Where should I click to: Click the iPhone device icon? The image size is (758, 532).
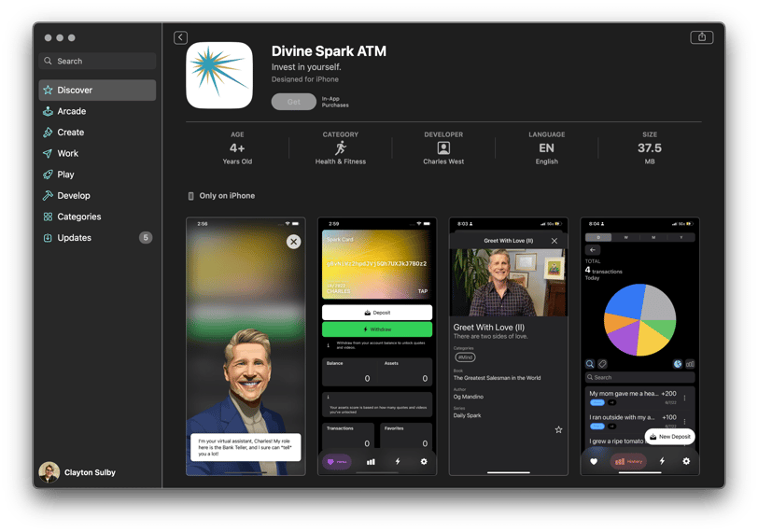(191, 196)
